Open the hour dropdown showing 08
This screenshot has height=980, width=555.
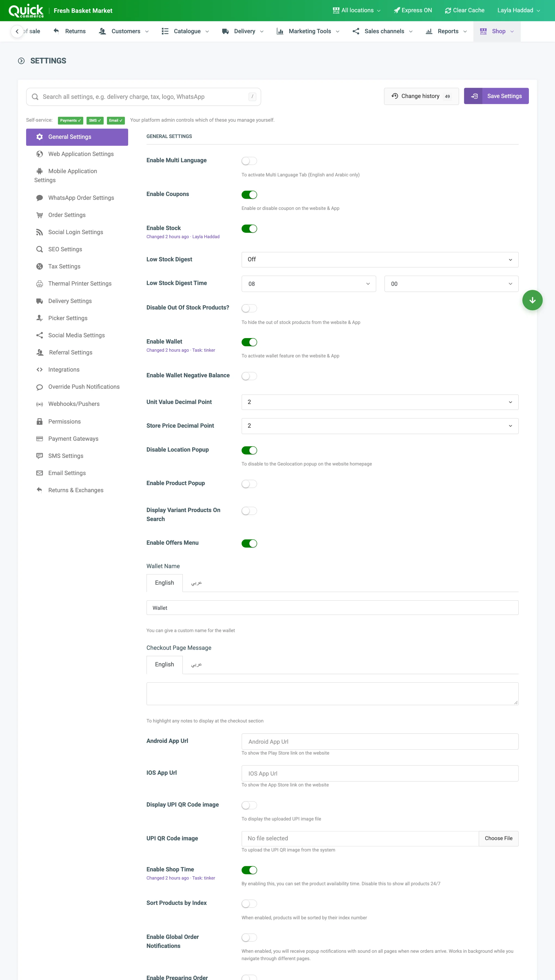pyautogui.click(x=309, y=284)
